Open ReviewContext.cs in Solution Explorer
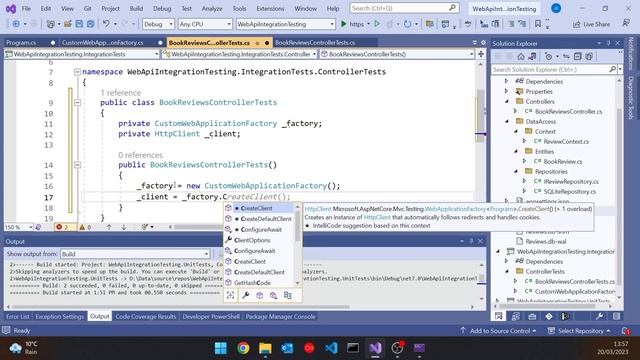Image resolution: width=640 pixels, height=360 pixels. click(x=566, y=141)
